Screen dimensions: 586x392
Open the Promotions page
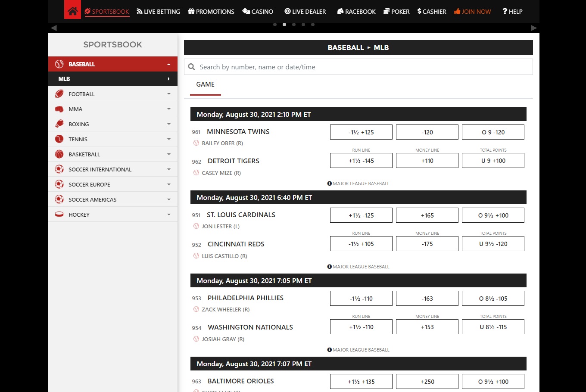[211, 12]
